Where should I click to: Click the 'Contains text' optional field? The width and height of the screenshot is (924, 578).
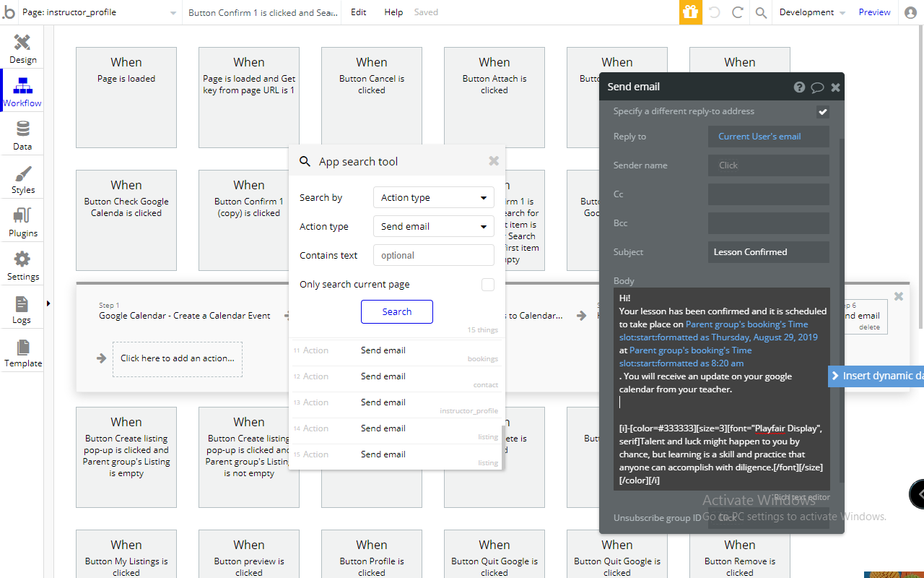tap(434, 255)
